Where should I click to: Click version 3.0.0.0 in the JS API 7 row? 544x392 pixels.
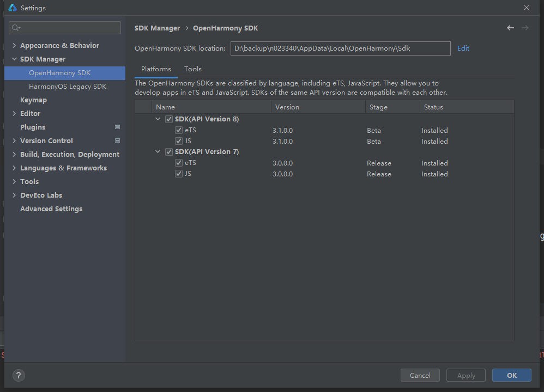(x=282, y=174)
